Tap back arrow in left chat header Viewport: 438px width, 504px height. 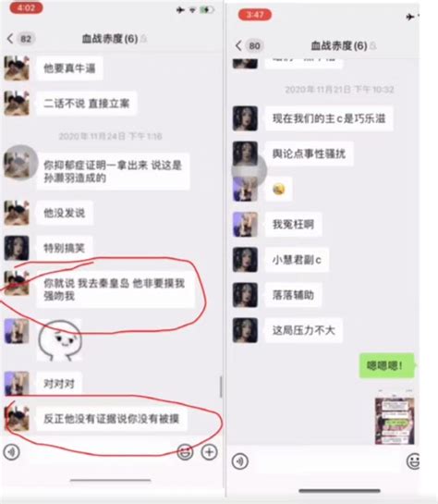click(x=10, y=39)
